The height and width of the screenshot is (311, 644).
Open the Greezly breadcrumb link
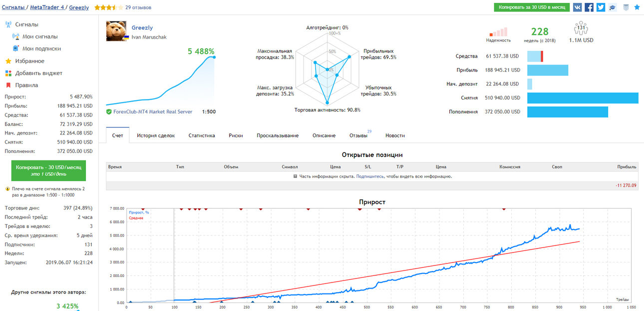pyautogui.click(x=79, y=7)
